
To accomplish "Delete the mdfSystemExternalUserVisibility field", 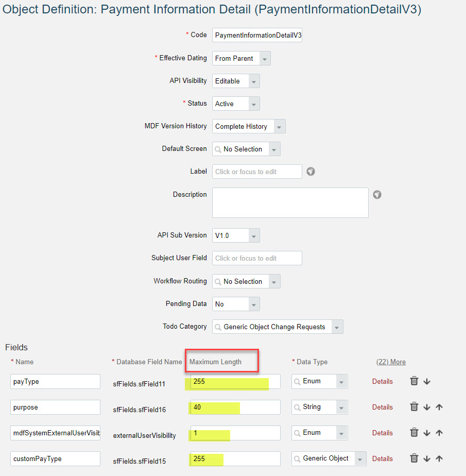I will click(414, 433).
